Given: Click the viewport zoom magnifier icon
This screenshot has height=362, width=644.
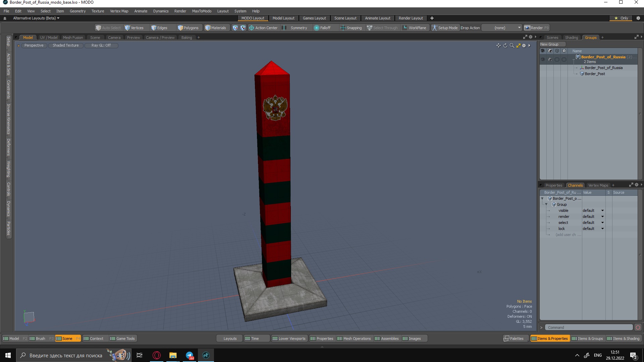Looking at the screenshot, I should pyautogui.click(x=512, y=46).
